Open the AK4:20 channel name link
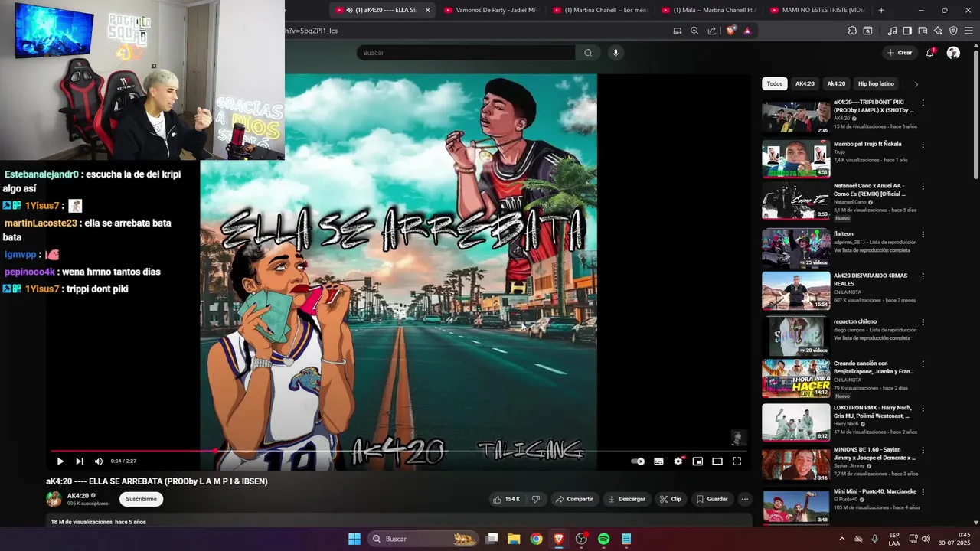This screenshot has height=551, width=980. click(x=77, y=496)
